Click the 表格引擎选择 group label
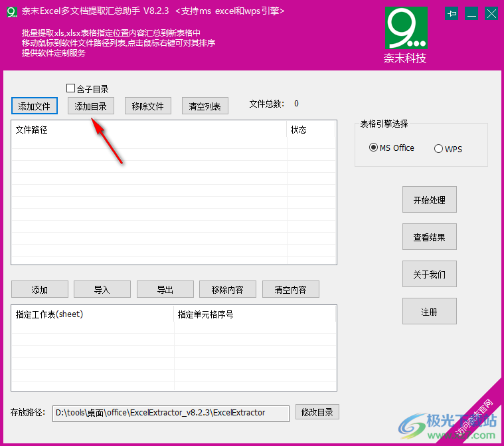Viewport: 504px width, 446px height. tap(384, 124)
